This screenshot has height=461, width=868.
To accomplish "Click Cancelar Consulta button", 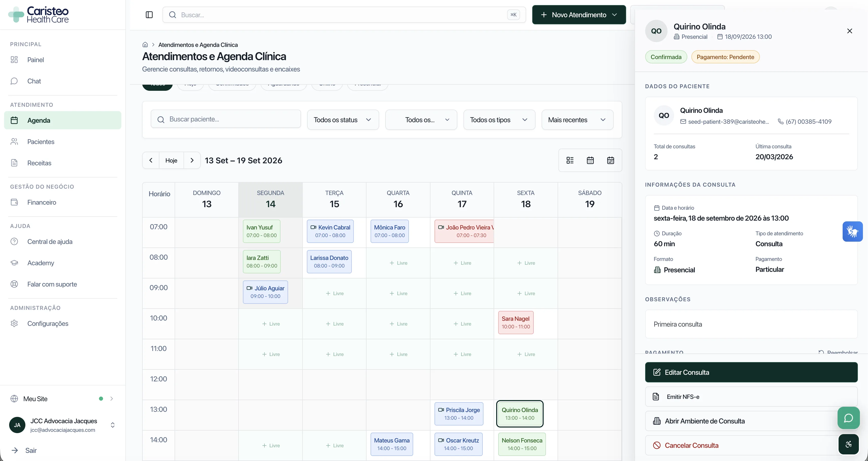I will (751, 445).
